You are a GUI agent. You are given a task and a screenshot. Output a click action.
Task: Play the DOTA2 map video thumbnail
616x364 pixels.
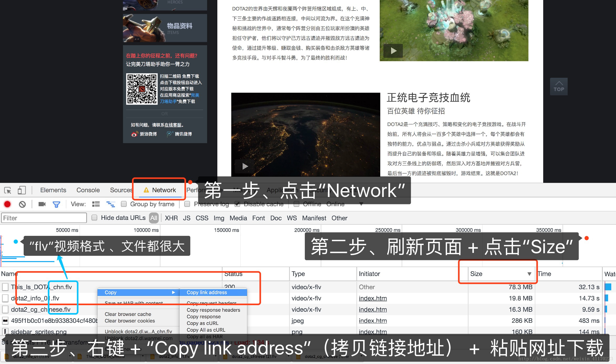pyautogui.click(x=393, y=51)
